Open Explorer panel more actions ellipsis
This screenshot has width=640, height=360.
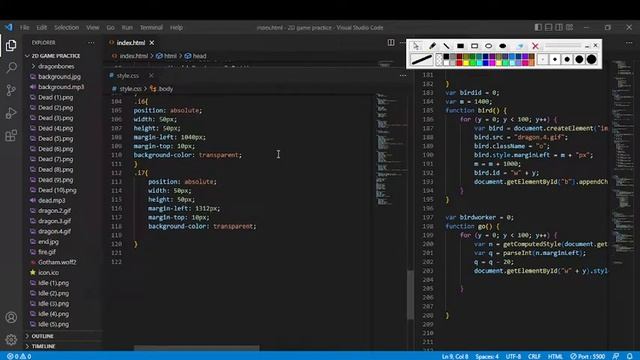click(x=91, y=42)
